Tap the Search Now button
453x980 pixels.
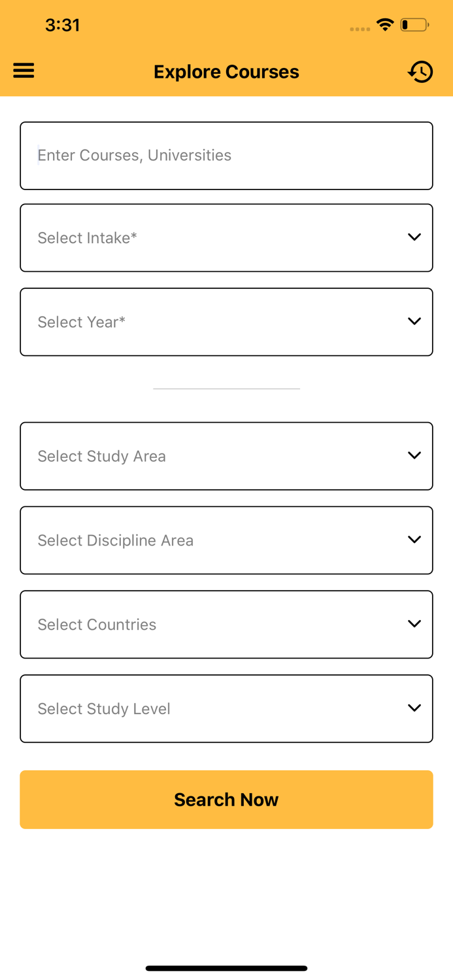tap(226, 799)
